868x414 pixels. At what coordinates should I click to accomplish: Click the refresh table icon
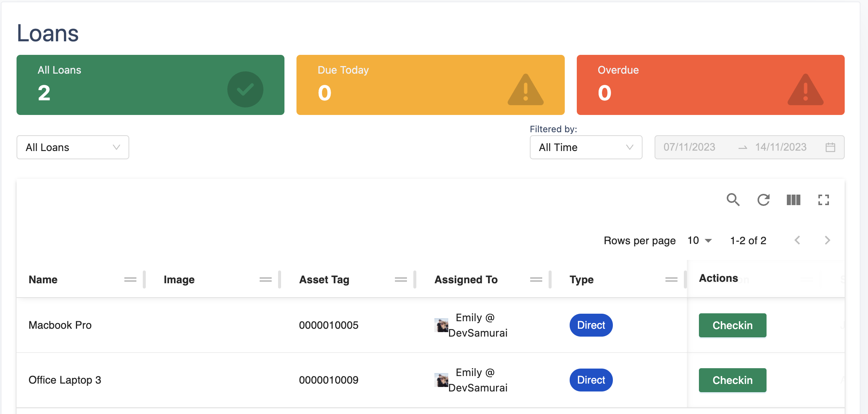pyautogui.click(x=763, y=200)
